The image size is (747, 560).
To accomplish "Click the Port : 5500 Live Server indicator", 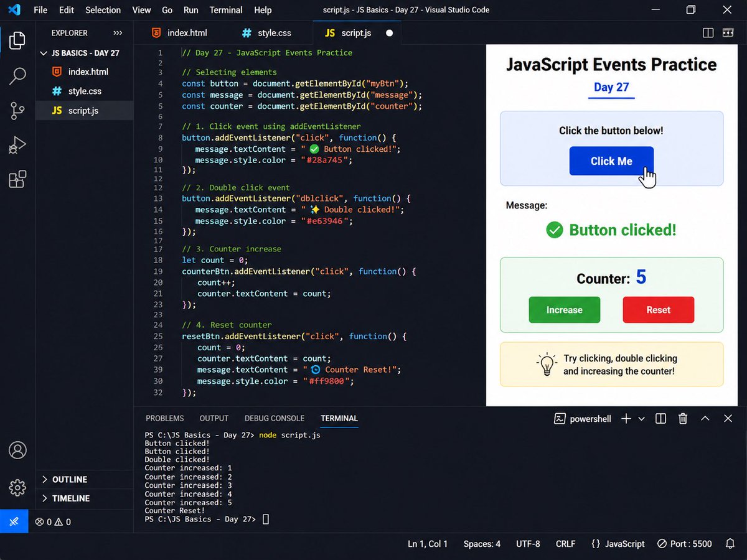I will (x=685, y=544).
